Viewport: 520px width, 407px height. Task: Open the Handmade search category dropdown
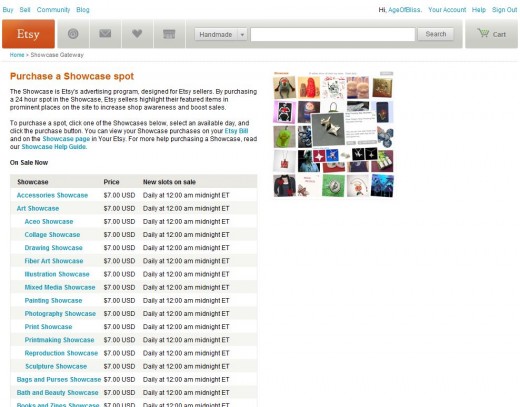click(x=221, y=34)
